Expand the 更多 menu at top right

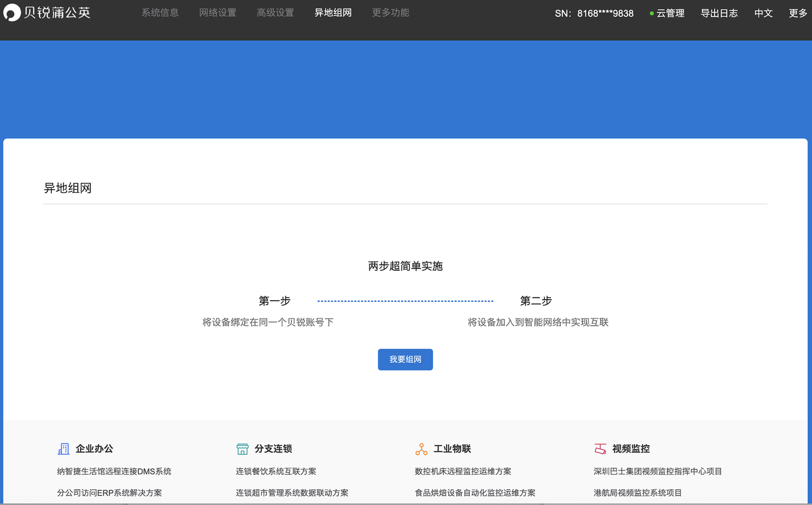tap(798, 13)
